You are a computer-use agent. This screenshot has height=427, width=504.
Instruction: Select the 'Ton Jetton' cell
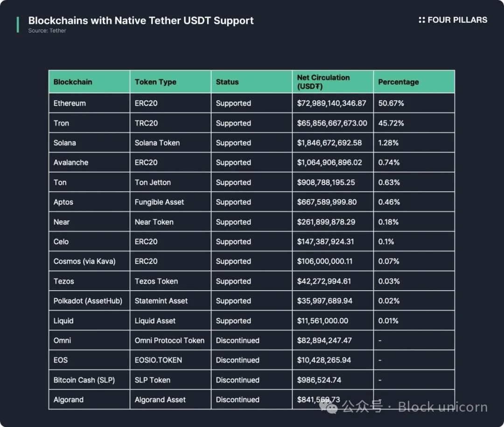[153, 182]
